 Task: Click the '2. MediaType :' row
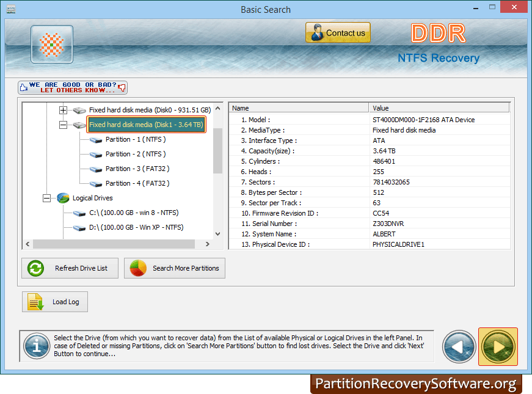pyautogui.click(x=370, y=130)
